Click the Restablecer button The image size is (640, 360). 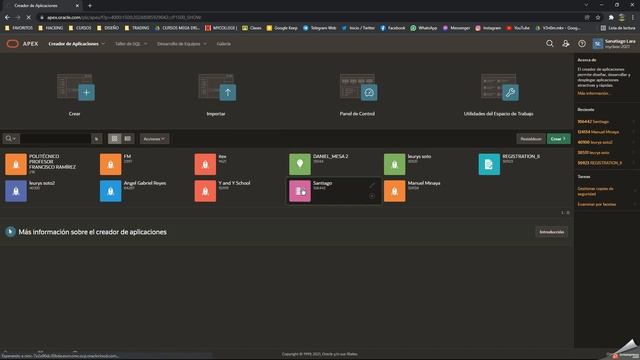531,139
